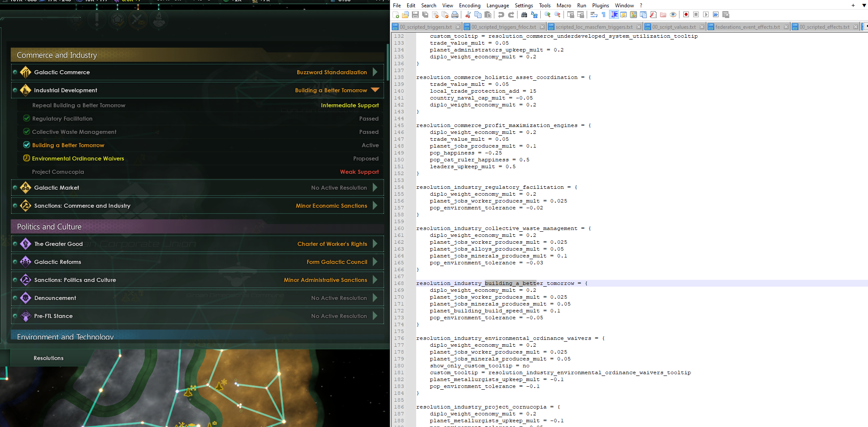Viewport: 868px width, 427px height.
Task: Toggle synchronize horizontal scrolling
Action: tap(581, 15)
